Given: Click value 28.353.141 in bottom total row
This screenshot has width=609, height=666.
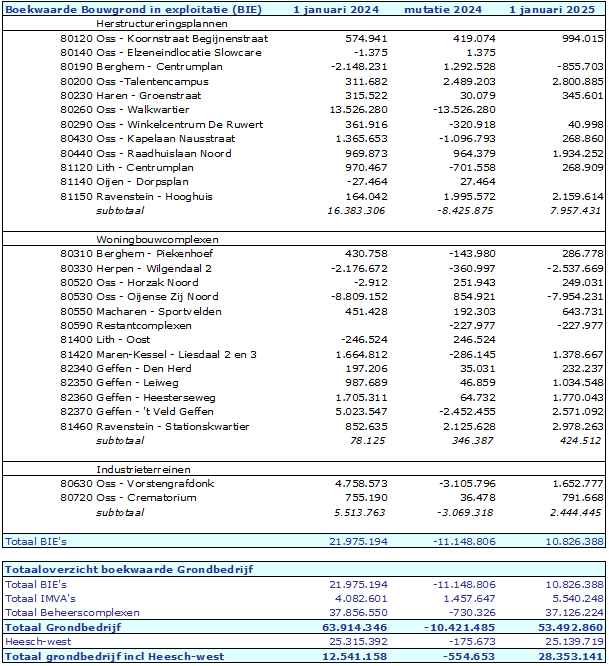Looking at the screenshot, I should [x=571, y=657].
